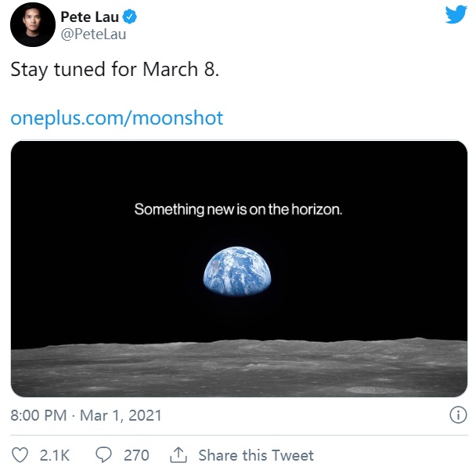Like the tweet with the heart icon
476x470 pixels.
pyautogui.click(x=20, y=455)
